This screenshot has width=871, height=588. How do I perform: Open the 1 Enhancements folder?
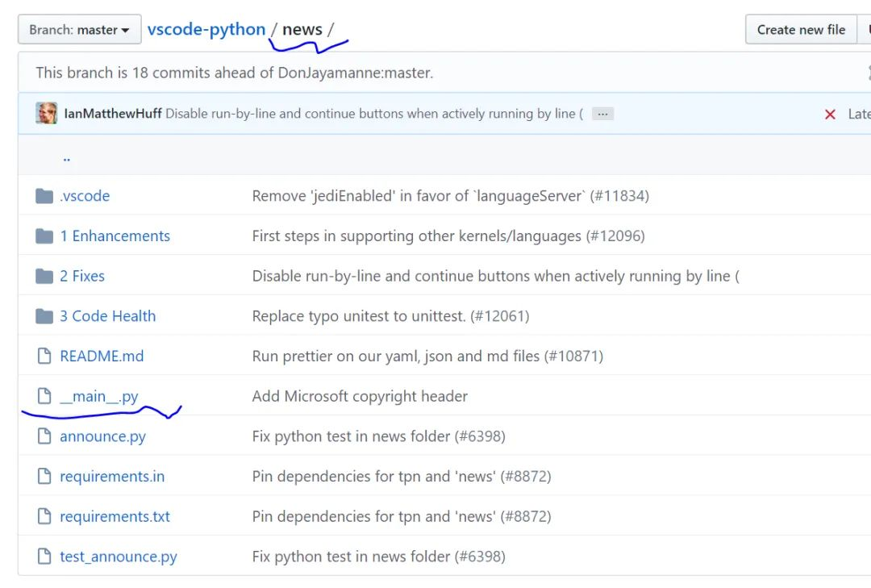115,236
